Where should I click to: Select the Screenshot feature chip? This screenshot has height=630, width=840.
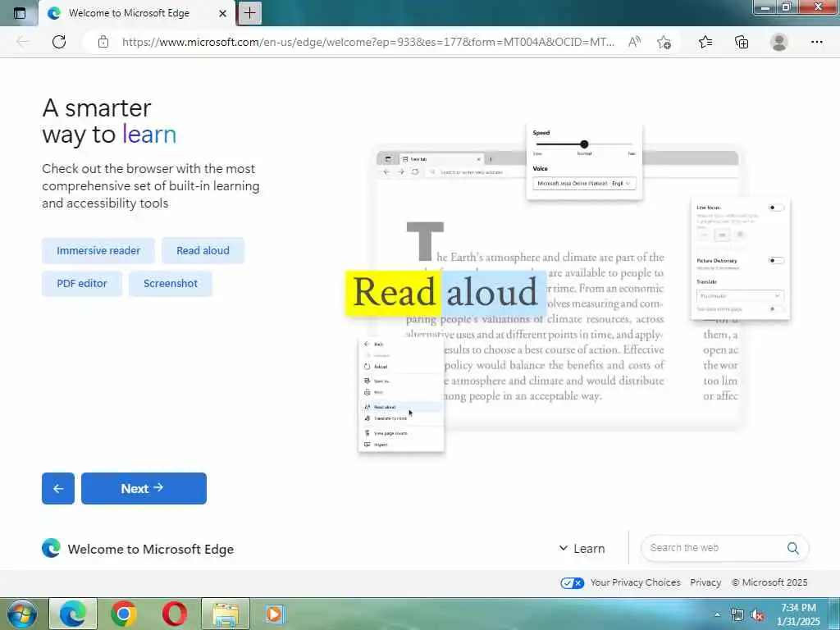pyautogui.click(x=171, y=283)
